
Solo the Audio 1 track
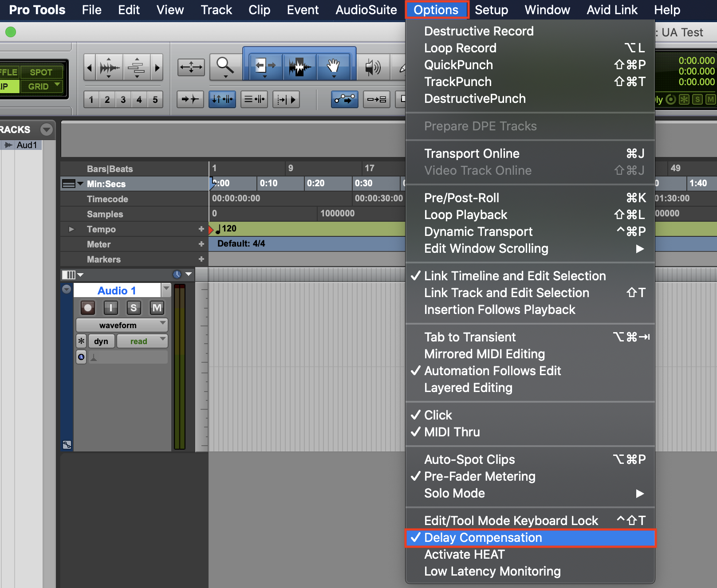134,308
